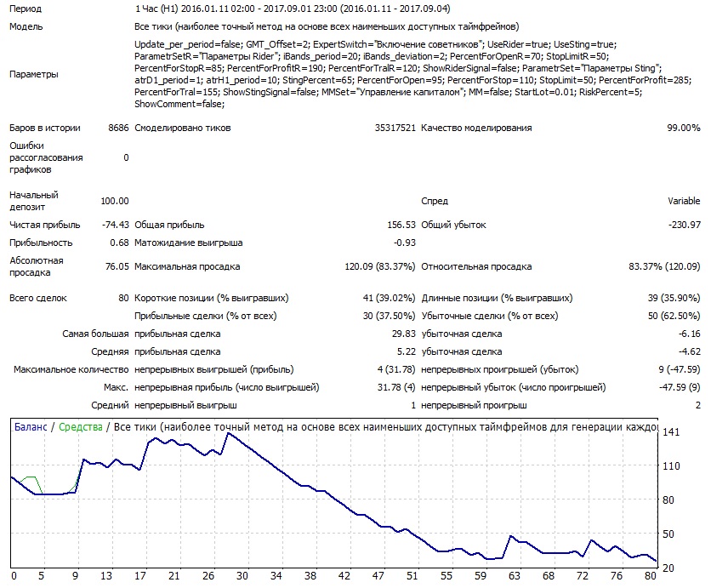Click the short positions value '41 (39.02%)'
Screen dimensions: 711x588
389,298
